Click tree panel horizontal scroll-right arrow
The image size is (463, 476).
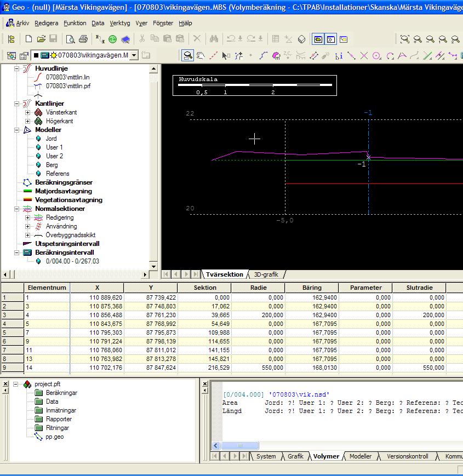pos(145,275)
